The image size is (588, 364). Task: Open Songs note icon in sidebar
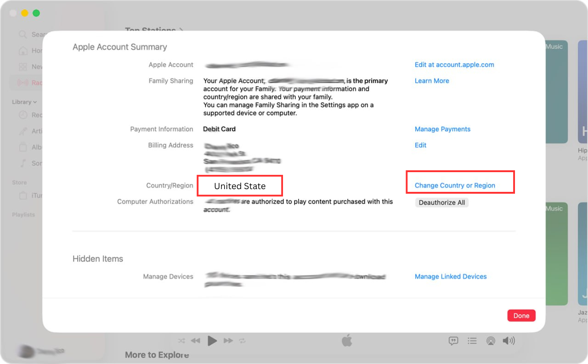23,163
